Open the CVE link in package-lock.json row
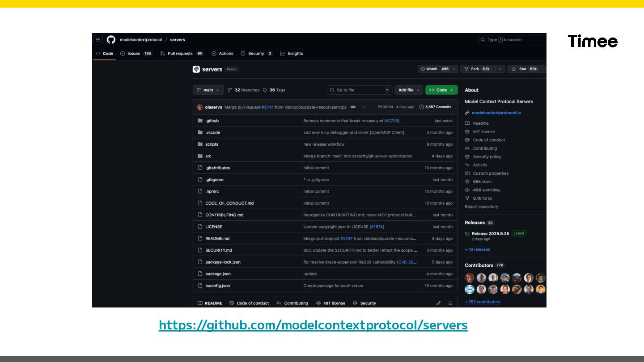Image resolution: width=644 pixels, height=362 pixels. 407,262
